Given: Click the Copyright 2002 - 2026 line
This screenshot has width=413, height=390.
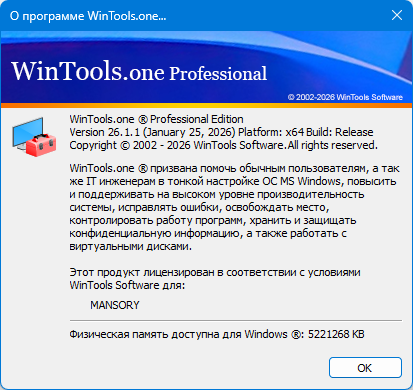Looking at the screenshot, I should pos(223,145).
